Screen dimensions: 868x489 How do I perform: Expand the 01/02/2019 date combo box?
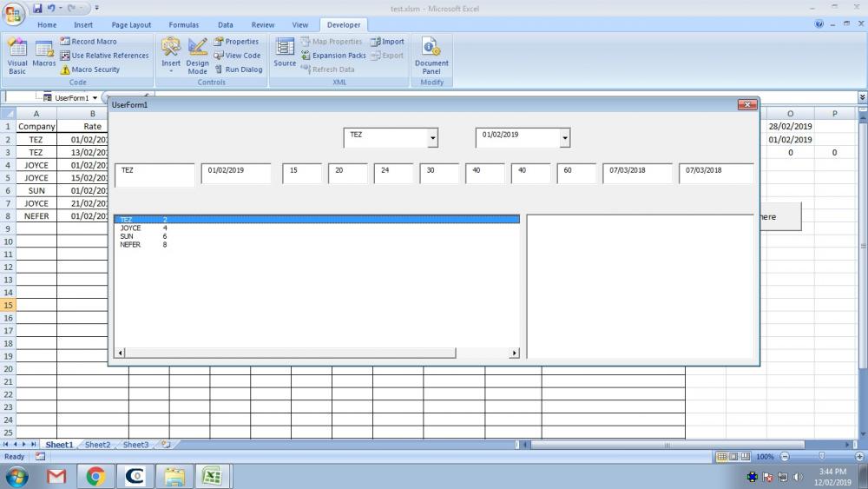[x=565, y=139]
